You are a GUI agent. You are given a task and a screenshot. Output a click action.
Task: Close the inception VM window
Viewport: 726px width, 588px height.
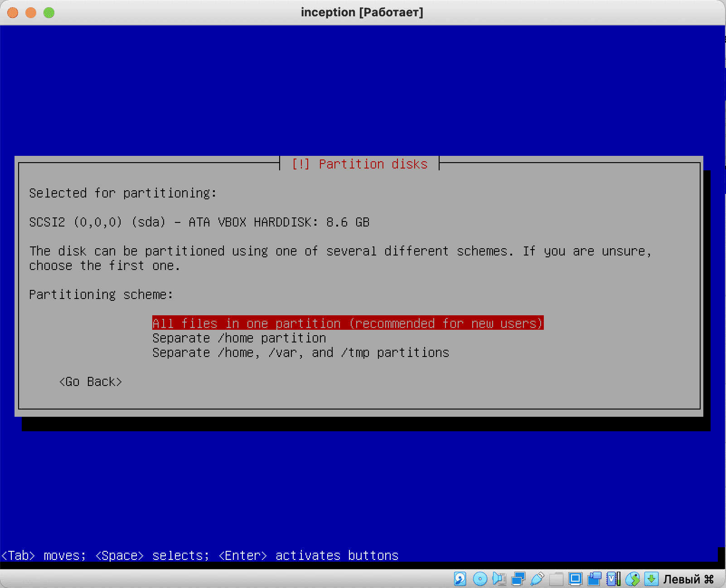coord(13,13)
